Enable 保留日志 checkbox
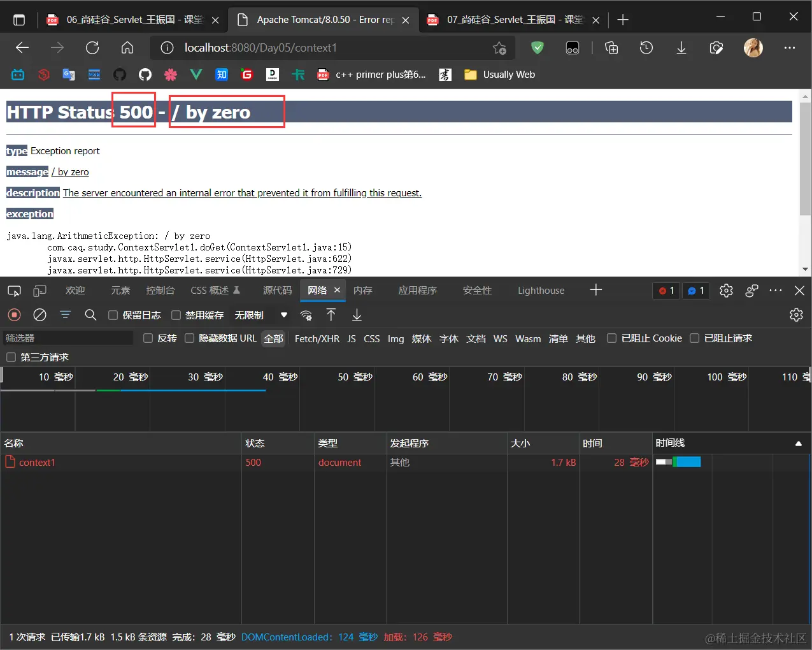812x650 pixels. 113,315
